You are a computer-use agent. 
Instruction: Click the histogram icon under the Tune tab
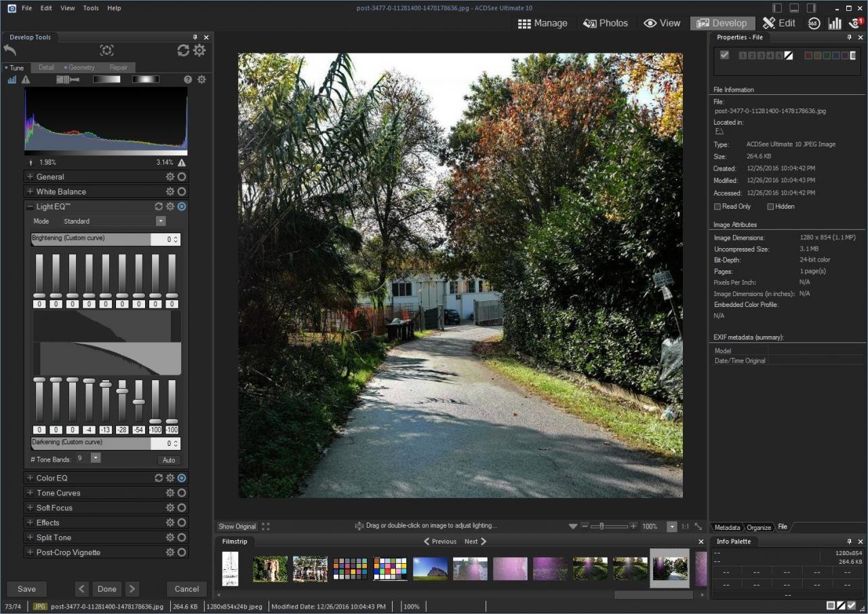point(12,79)
